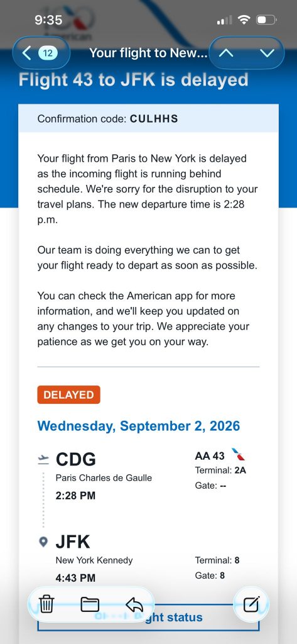Tap the unread count badge showing 12
The width and height of the screenshot is (297, 644).
(x=48, y=53)
